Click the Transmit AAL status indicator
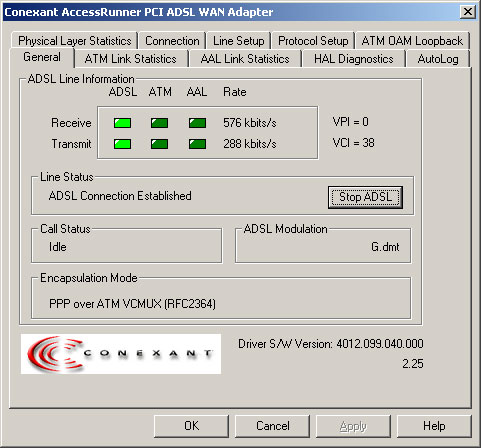 pos(197,144)
